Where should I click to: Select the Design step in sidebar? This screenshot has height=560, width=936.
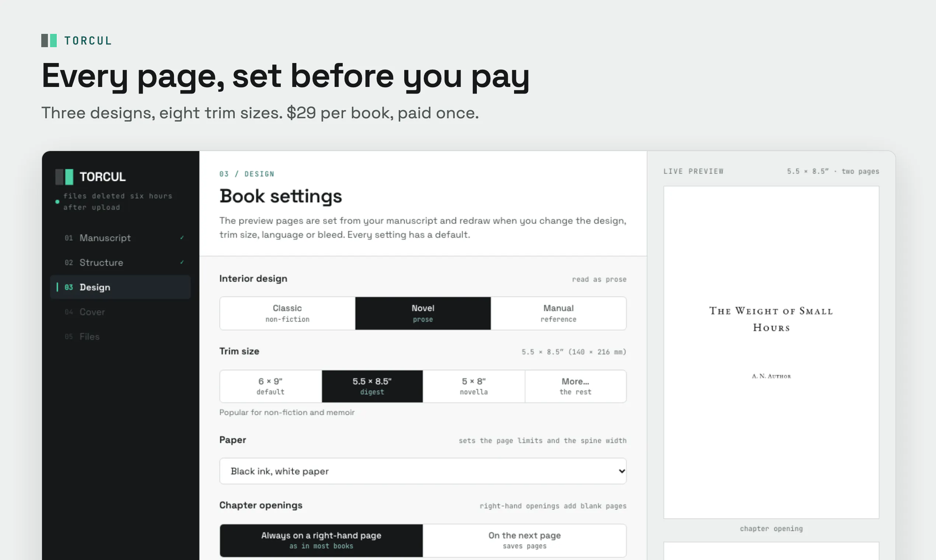coord(121,287)
